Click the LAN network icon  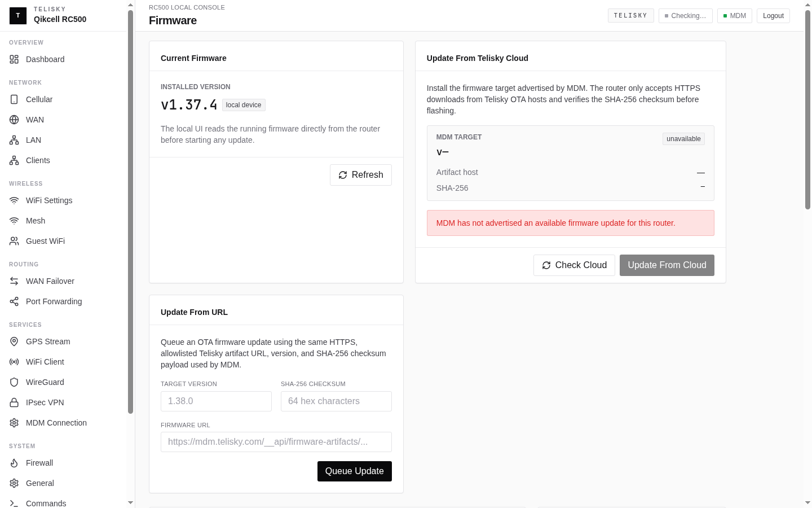14,140
